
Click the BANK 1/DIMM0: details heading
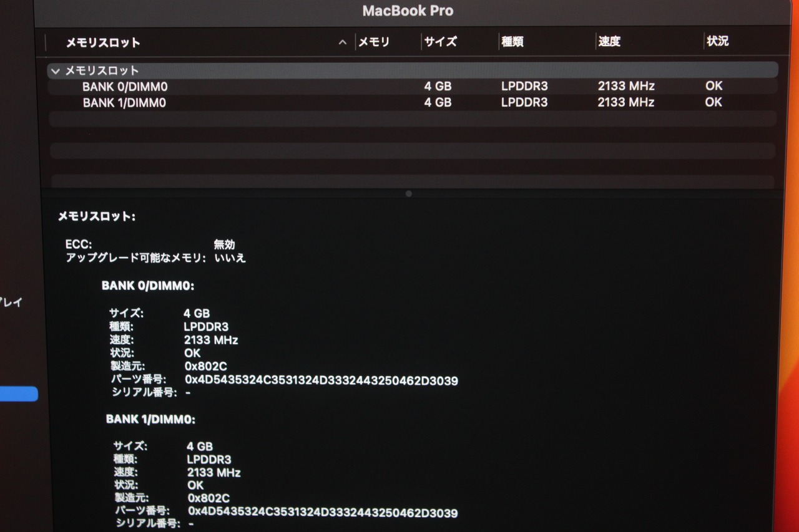tap(150, 419)
